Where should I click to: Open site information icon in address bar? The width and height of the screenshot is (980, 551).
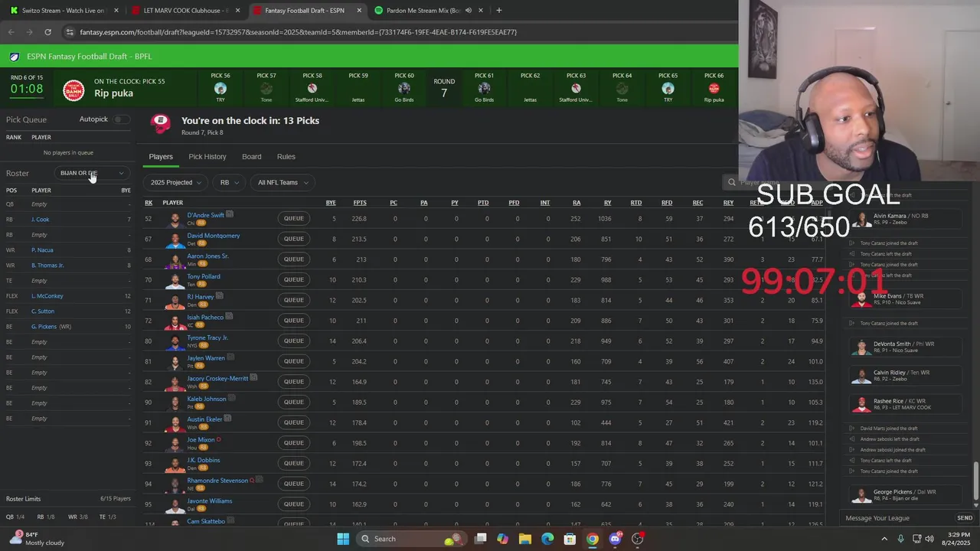click(x=70, y=32)
